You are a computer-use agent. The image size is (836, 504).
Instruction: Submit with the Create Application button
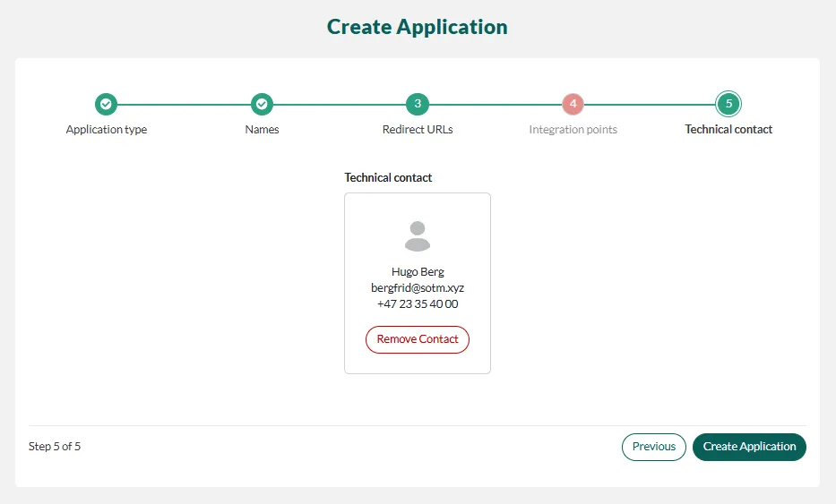click(749, 447)
